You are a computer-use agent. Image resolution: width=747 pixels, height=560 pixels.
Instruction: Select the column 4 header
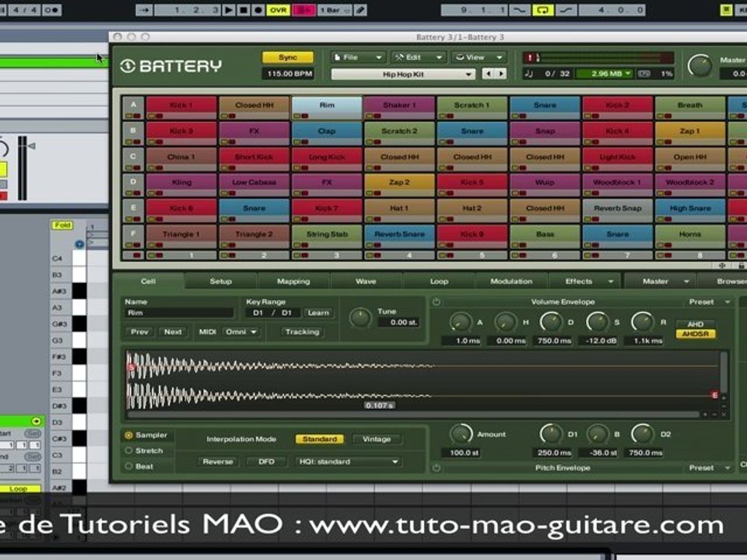399,255
